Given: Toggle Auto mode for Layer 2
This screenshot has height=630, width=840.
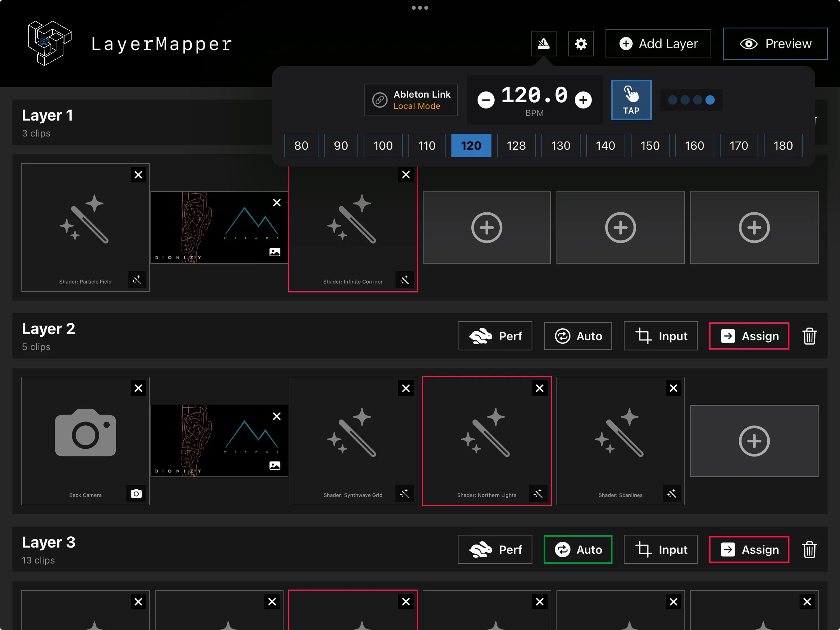Looking at the screenshot, I should [578, 336].
